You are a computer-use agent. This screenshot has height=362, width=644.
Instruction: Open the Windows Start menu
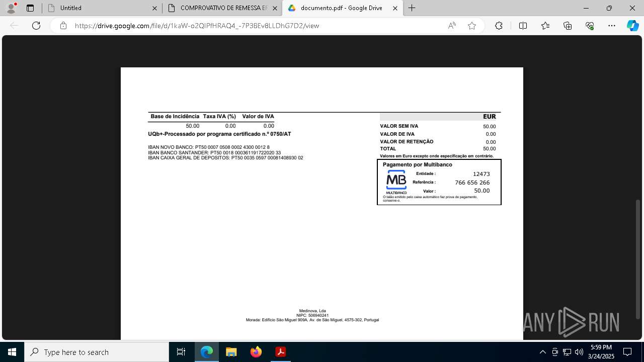pos(12,352)
